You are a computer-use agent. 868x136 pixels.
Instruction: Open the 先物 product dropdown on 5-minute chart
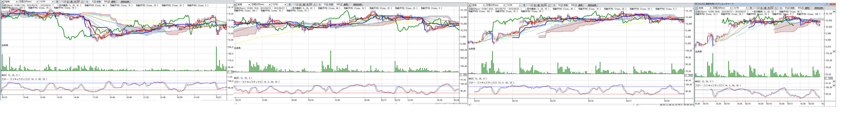point(17,2)
